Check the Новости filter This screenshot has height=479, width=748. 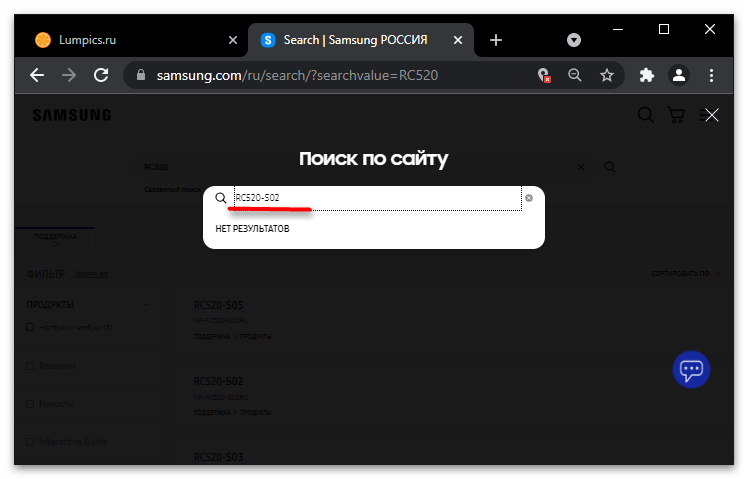click(x=30, y=404)
